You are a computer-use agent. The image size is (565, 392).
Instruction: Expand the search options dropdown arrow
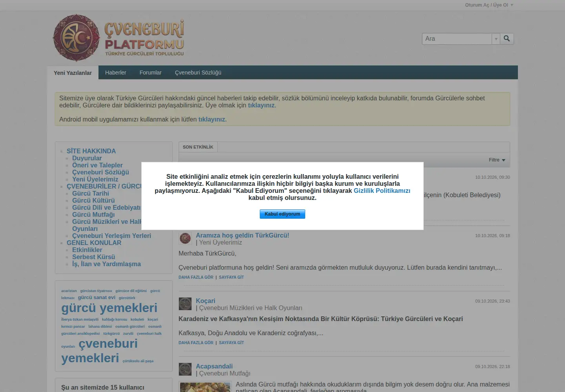click(x=496, y=39)
